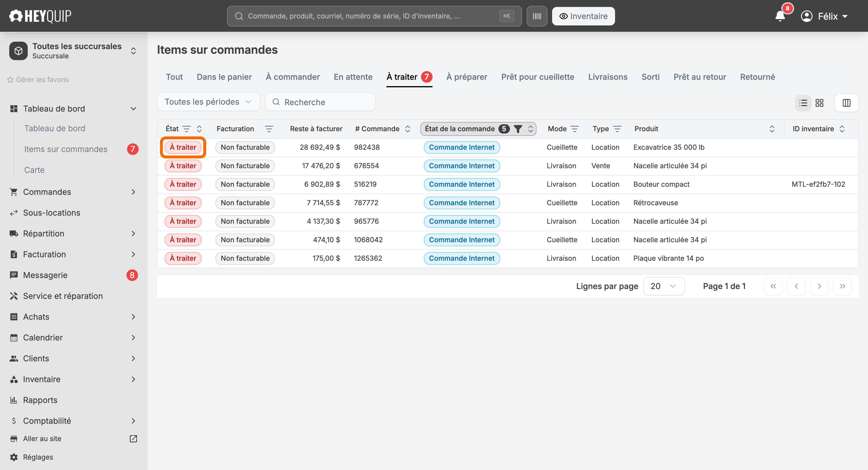Image resolution: width=868 pixels, height=470 pixels.
Task: Go to previous page arrow
Action: [x=796, y=286]
